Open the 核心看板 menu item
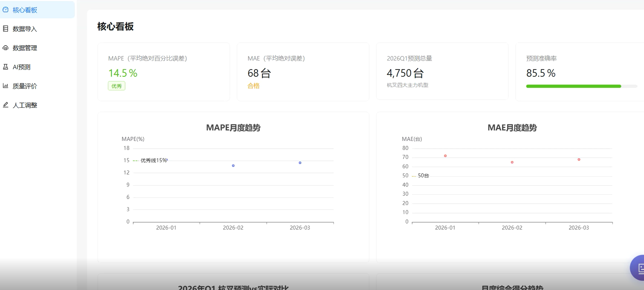The image size is (644, 290). (x=37, y=10)
